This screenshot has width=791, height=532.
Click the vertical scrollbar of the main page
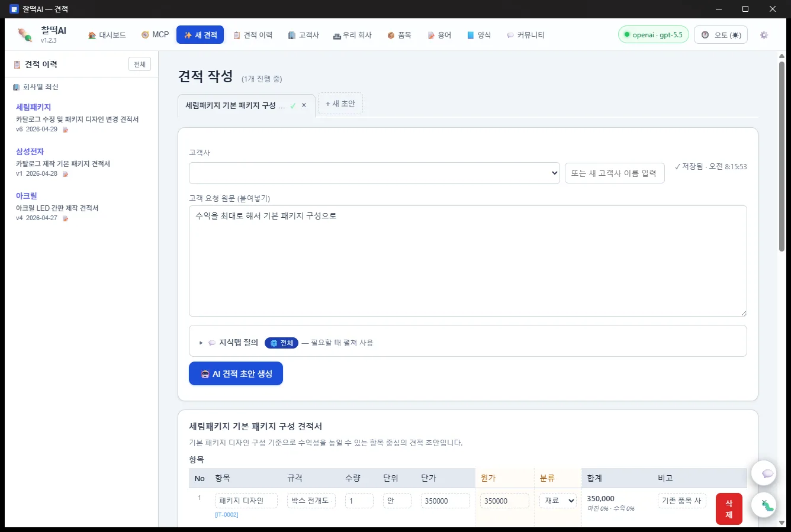point(782,157)
